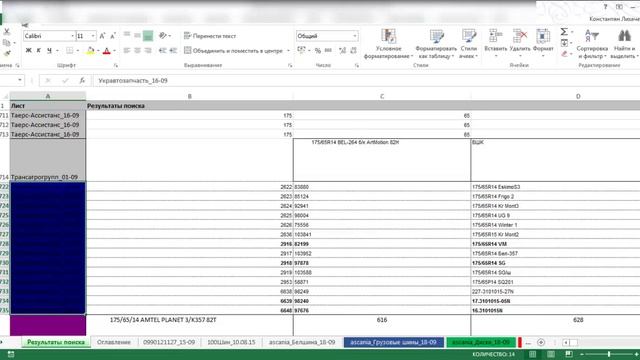Image resolution: width=640 pixels, height=360 pixels.
Task: Switch to 100Шин_10.08.15 sheet tab
Action: 231,342
